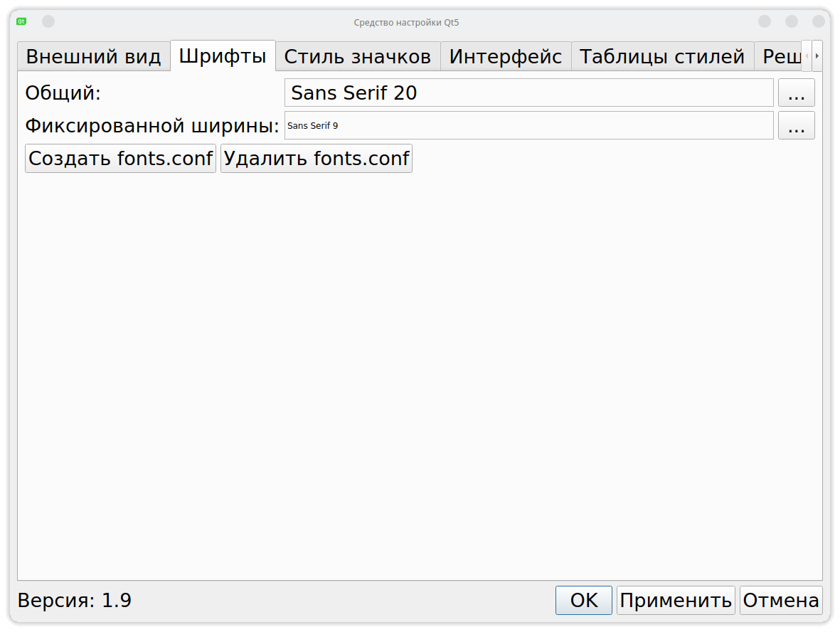Dismiss dialog with Отмена button
This screenshot has width=840, height=632.
point(781,601)
